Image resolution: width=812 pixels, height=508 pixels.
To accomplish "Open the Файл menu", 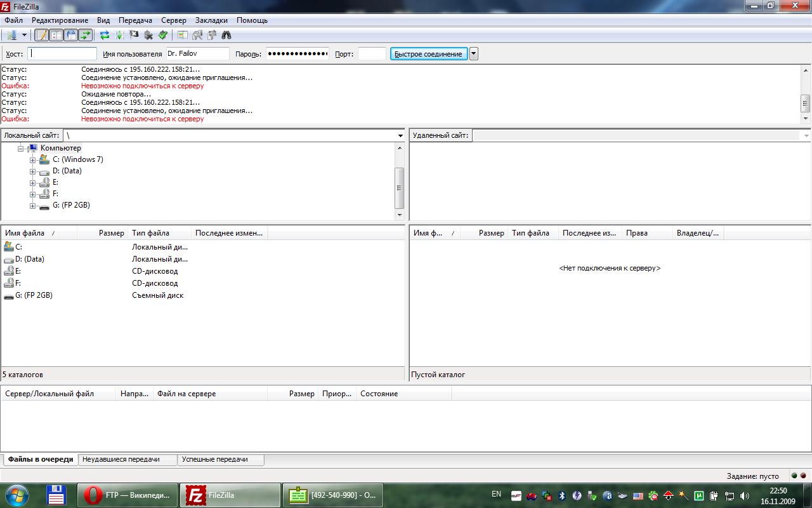I will pyautogui.click(x=13, y=20).
